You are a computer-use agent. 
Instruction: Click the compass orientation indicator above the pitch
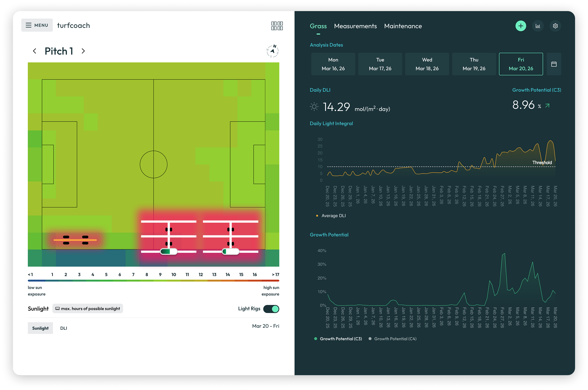tap(272, 51)
